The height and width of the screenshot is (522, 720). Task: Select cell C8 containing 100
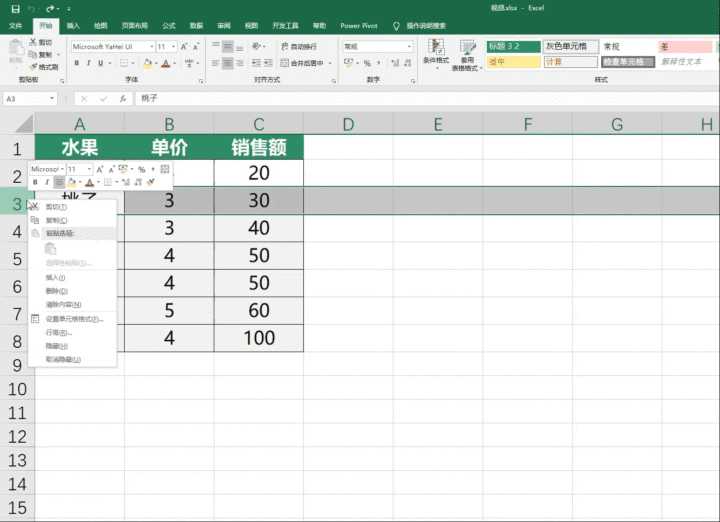pos(258,338)
